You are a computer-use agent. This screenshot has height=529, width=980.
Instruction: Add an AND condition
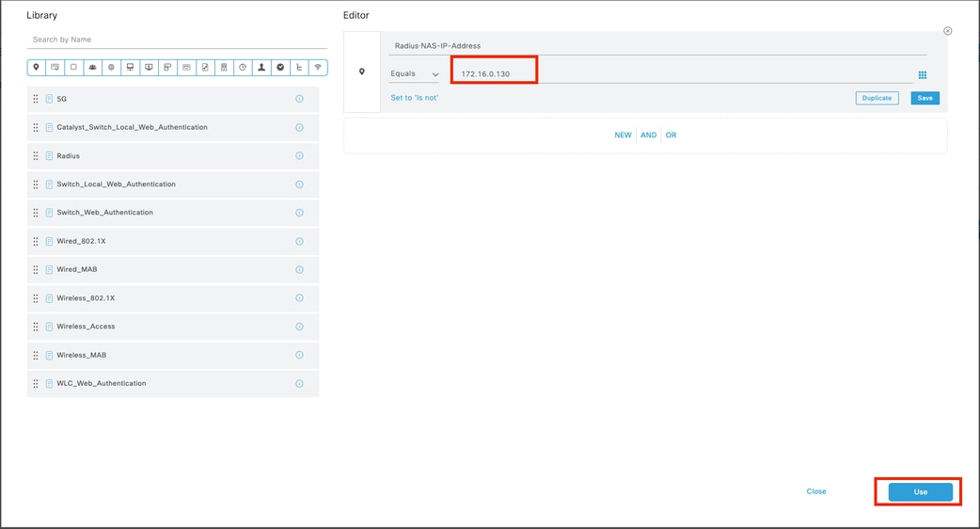649,135
